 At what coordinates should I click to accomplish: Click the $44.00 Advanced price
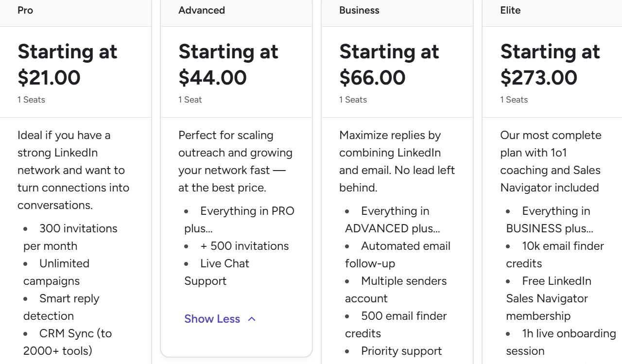pos(212,78)
